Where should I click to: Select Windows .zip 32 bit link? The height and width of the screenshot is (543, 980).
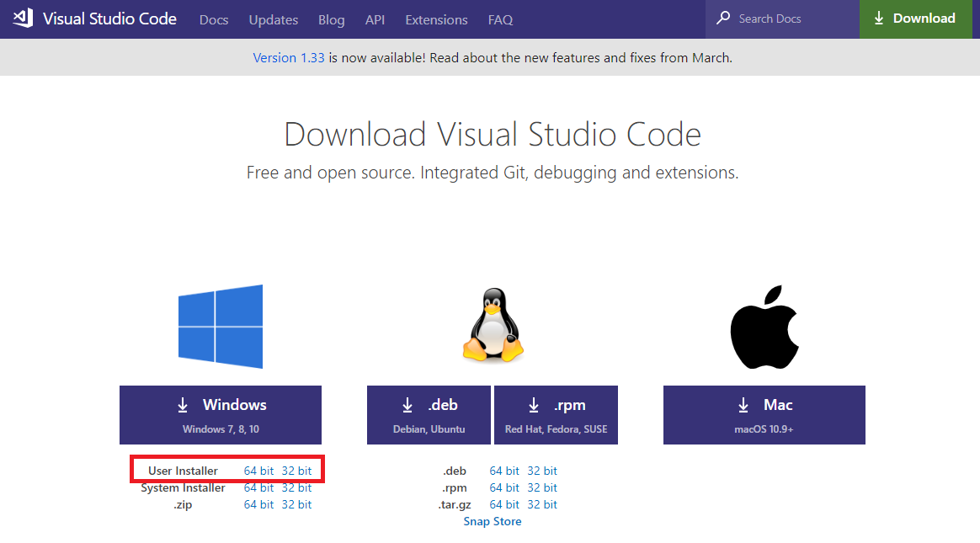(297, 504)
